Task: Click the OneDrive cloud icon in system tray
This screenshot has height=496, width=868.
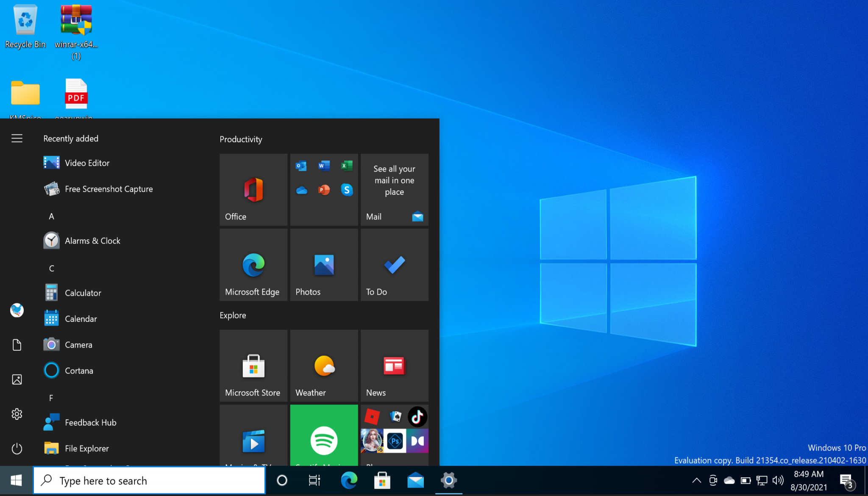Action: 729,480
